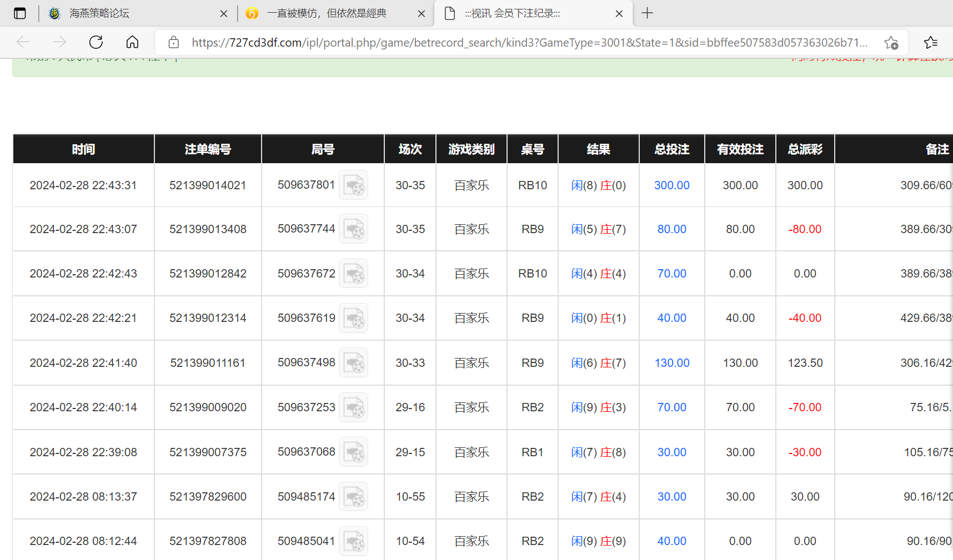Select timestamp 2024-02-28 22:43:31
This screenshot has width=953, height=560.
click(83, 185)
